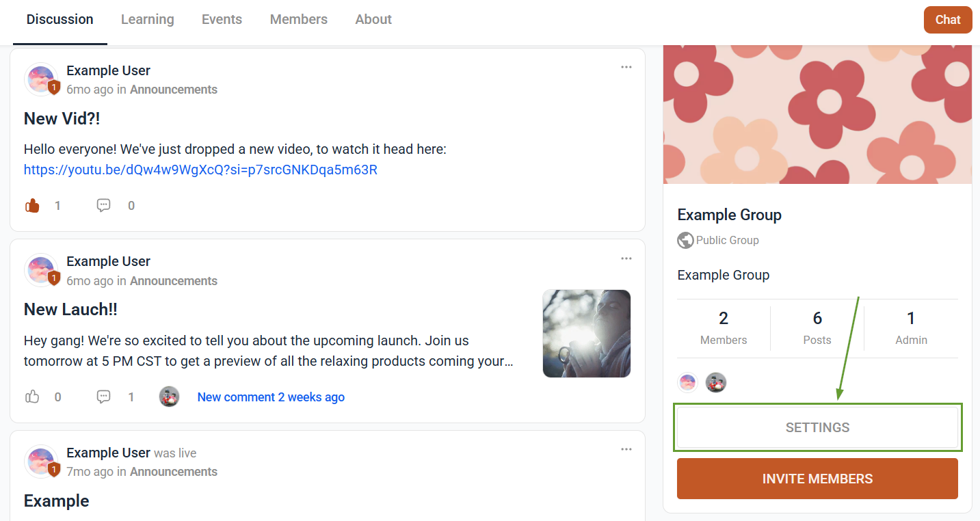Open the Events tab

(222, 19)
